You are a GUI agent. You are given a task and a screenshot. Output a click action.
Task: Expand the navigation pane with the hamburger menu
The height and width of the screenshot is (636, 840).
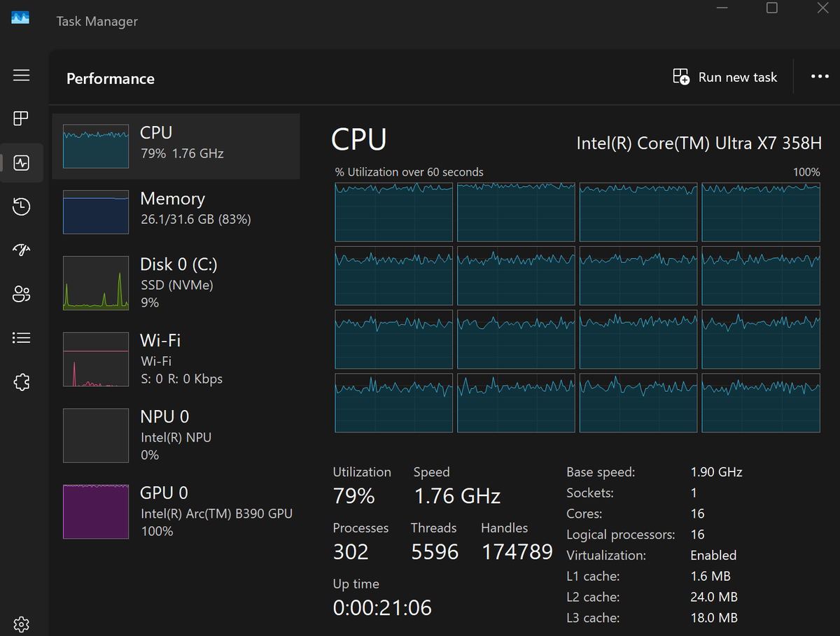(x=21, y=75)
